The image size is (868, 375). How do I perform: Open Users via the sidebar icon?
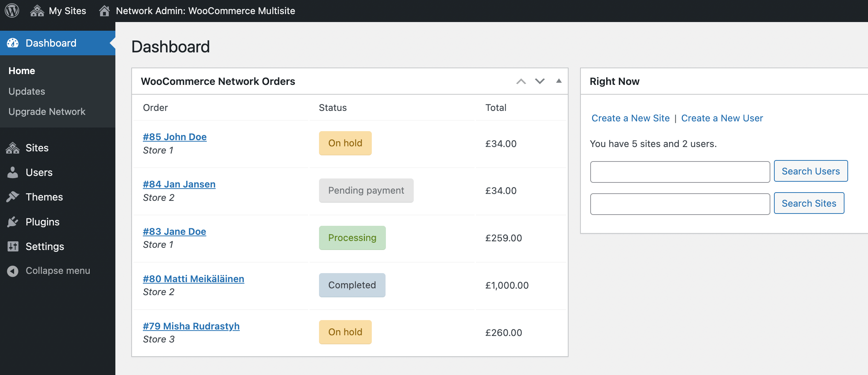point(13,172)
